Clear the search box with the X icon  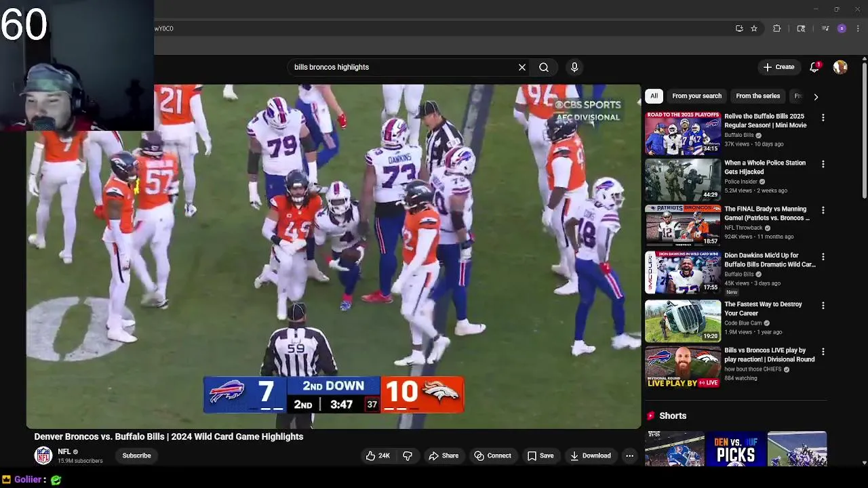[522, 67]
